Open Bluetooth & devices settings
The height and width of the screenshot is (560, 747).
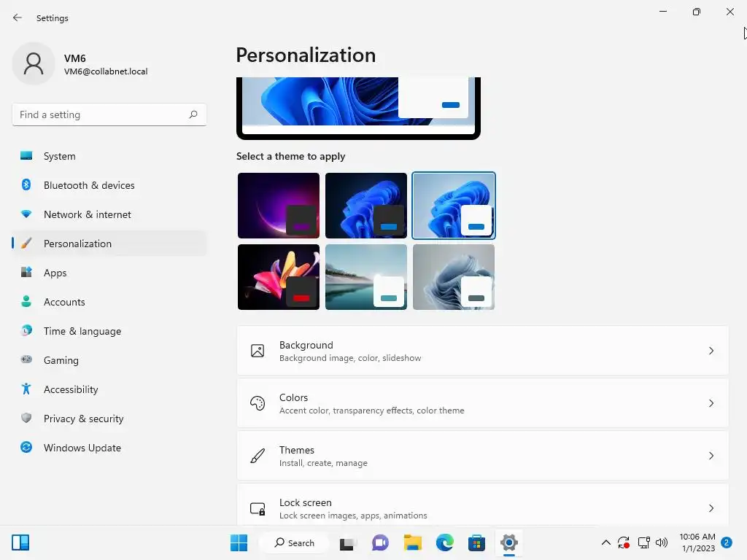coord(109,185)
